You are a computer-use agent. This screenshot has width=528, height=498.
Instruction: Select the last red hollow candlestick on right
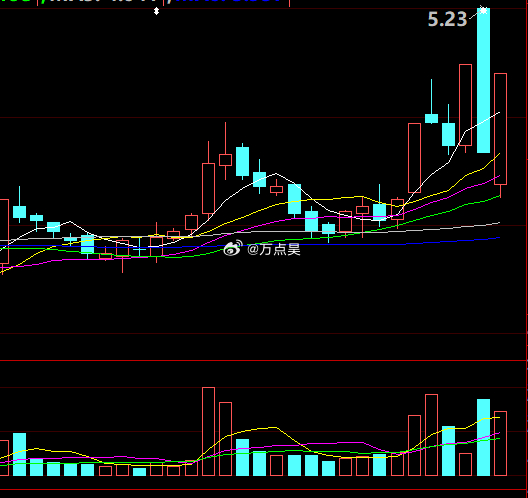(x=500, y=129)
